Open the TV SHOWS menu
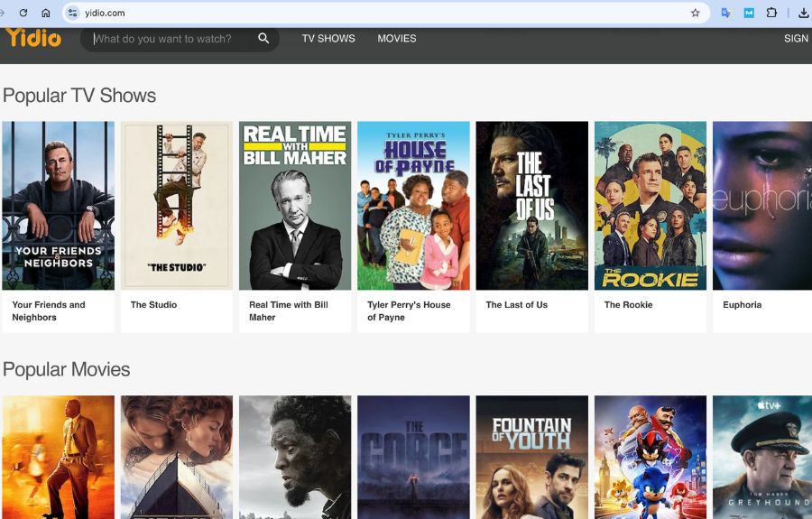Viewport: 812px width, 519px height. (328, 38)
